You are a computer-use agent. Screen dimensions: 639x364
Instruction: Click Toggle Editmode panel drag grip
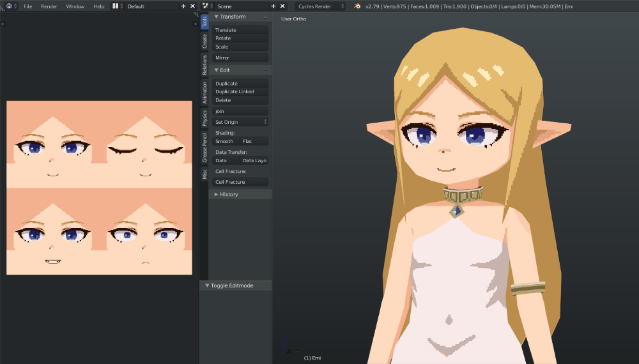(x=265, y=286)
